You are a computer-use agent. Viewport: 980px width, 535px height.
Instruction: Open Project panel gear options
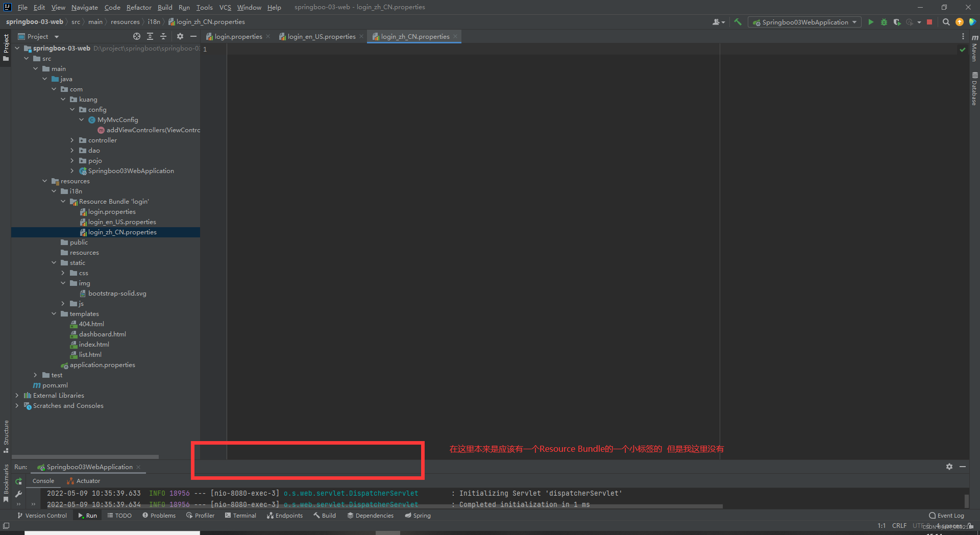180,36
